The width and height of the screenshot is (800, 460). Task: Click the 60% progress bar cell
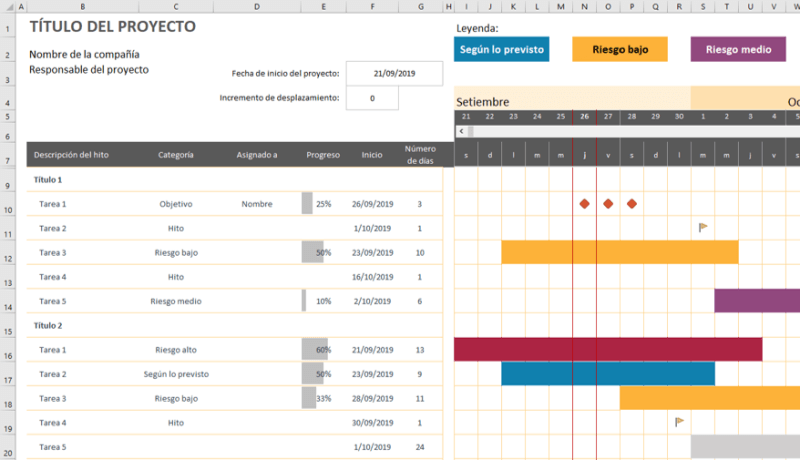[322, 350]
